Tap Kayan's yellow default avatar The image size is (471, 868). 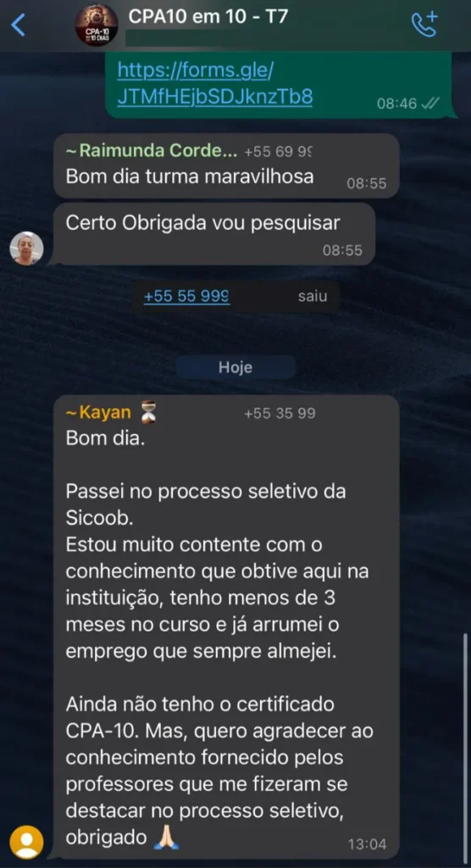[26, 842]
